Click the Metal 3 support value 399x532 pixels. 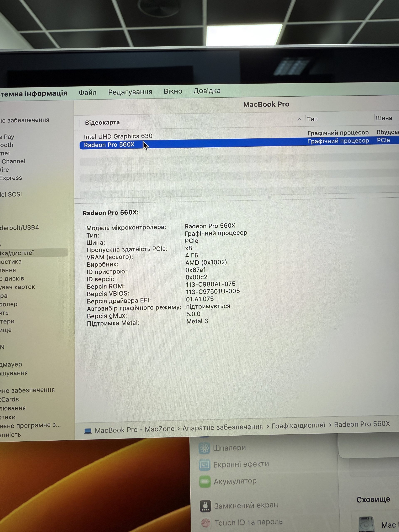197,321
